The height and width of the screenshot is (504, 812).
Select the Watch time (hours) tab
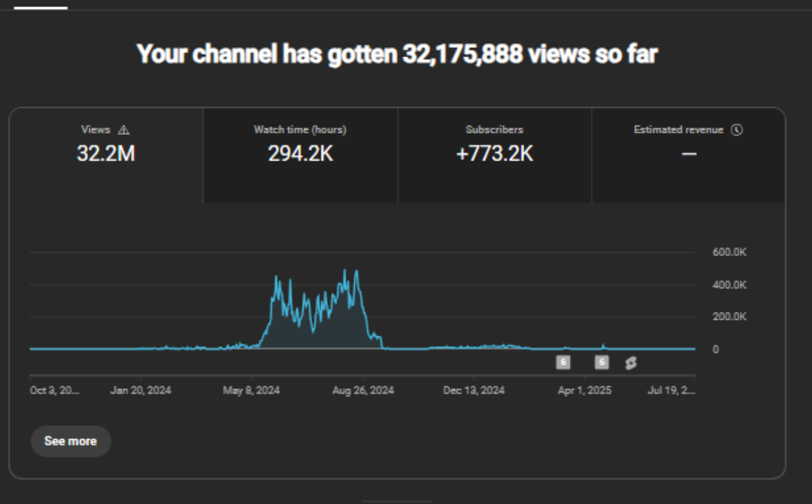click(301, 155)
